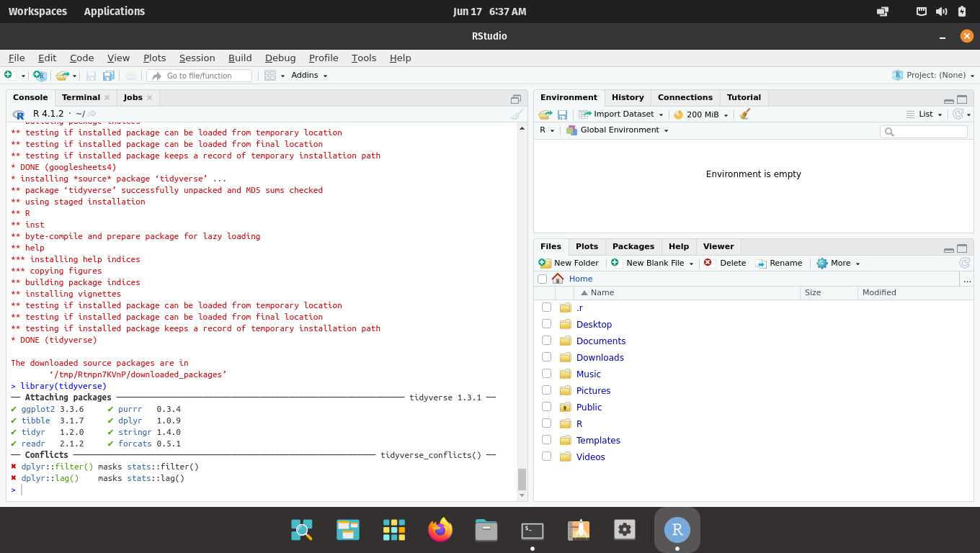The image size is (980, 553).
Task: Minimize the Environment pane
Action: (x=949, y=100)
